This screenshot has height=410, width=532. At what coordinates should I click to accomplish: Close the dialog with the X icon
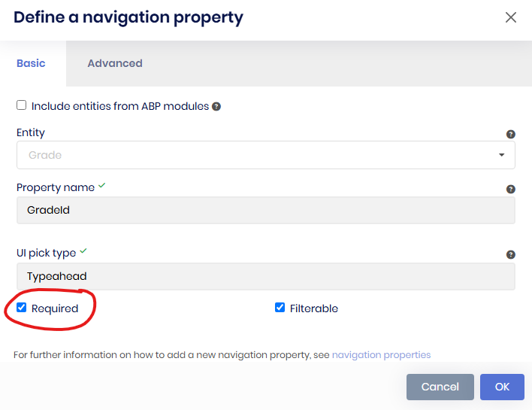(x=511, y=17)
